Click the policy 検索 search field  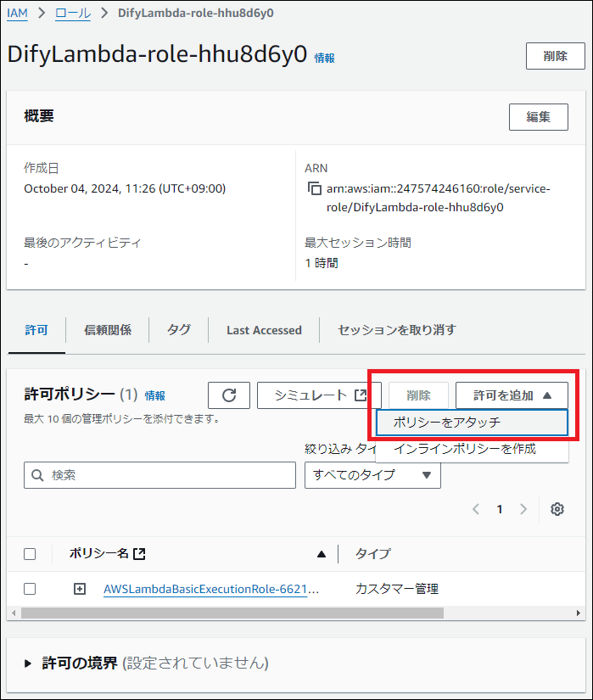pyautogui.click(x=159, y=475)
